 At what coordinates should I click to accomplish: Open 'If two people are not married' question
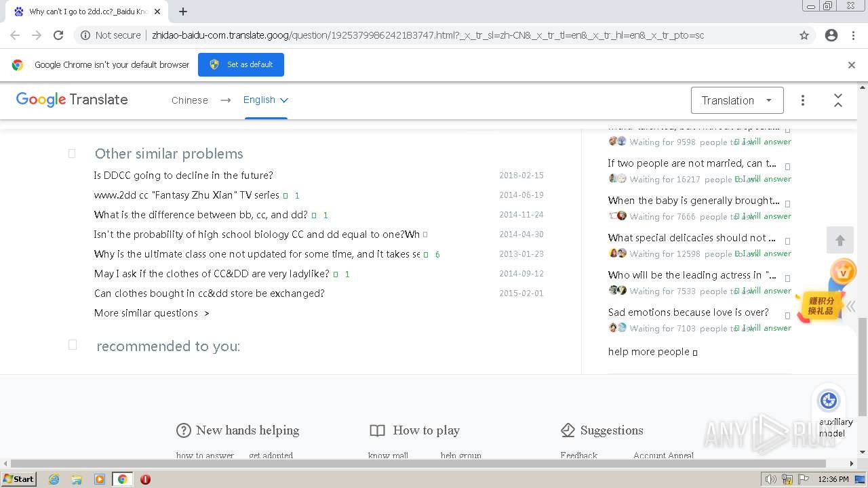tap(692, 163)
